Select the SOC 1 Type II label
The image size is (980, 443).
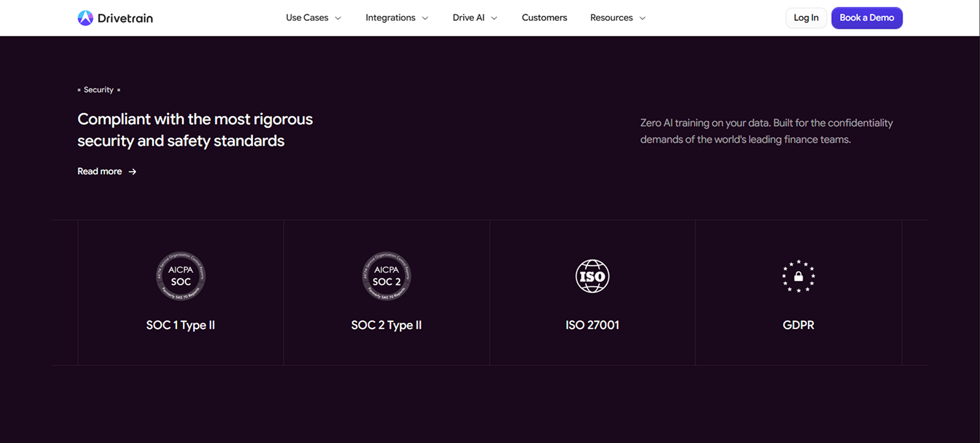pos(181,325)
